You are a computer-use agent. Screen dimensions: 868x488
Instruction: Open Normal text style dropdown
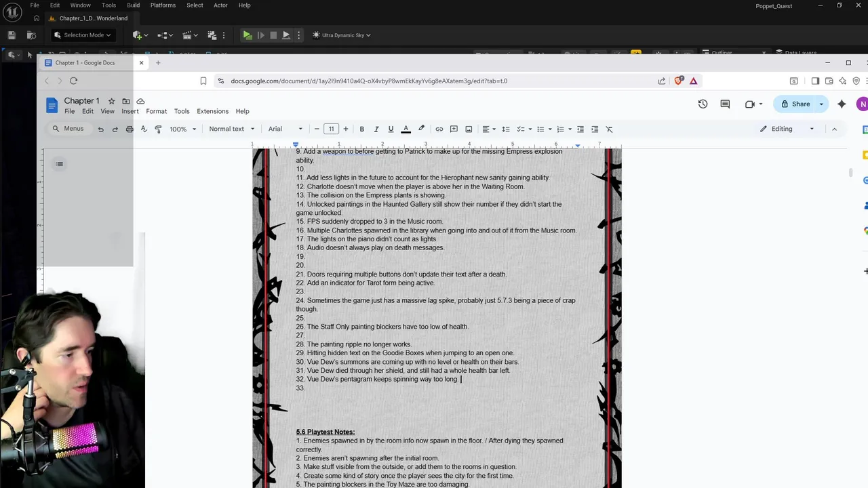point(232,129)
